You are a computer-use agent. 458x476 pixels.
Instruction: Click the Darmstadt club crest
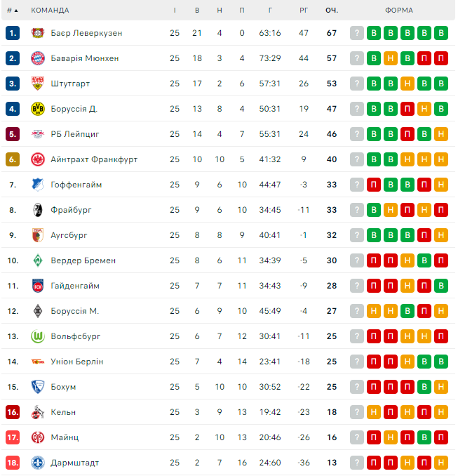coord(38,463)
